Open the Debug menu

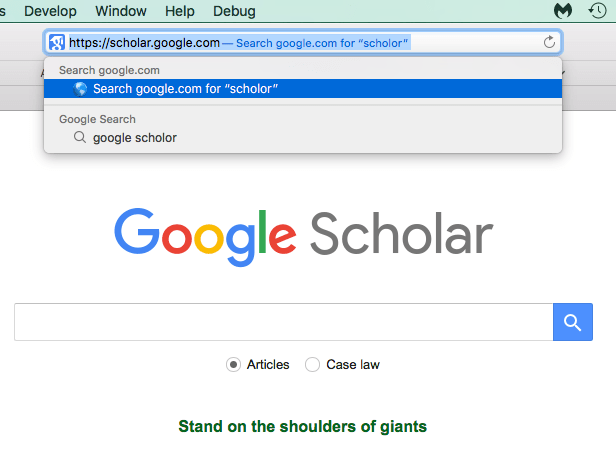[x=234, y=11]
